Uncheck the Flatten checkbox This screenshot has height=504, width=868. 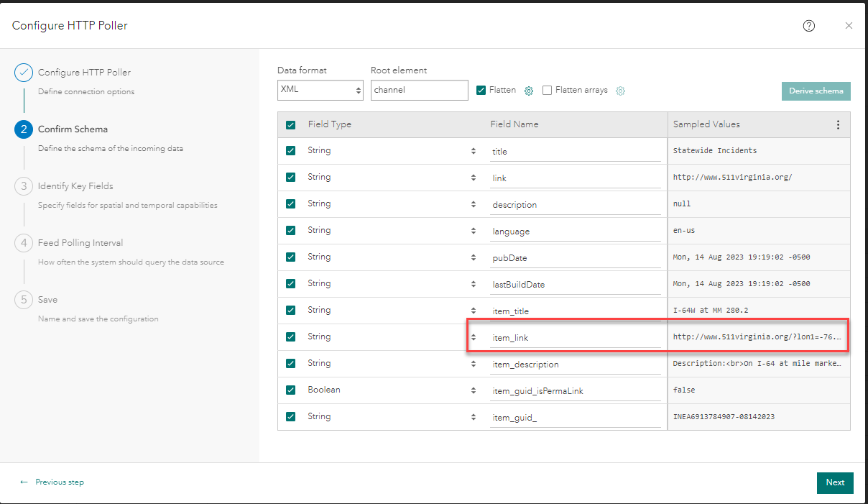[481, 90]
